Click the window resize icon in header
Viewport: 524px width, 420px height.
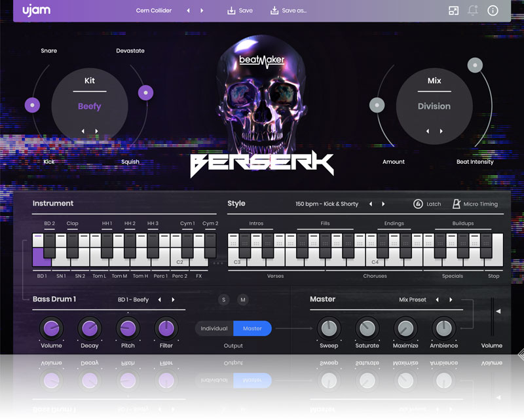click(x=453, y=10)
